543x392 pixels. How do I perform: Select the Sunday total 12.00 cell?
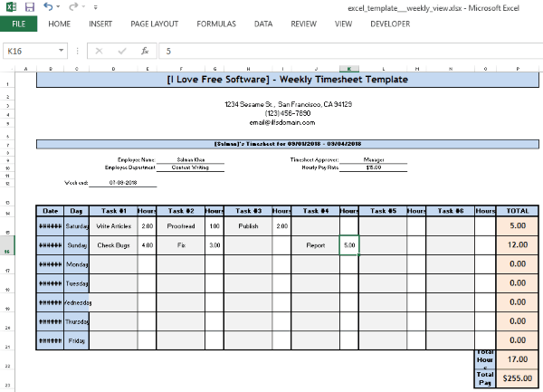(x=518, y=245)
